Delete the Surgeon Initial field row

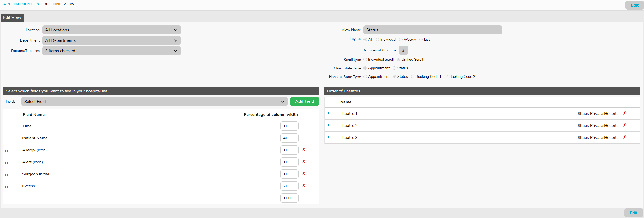304,174
